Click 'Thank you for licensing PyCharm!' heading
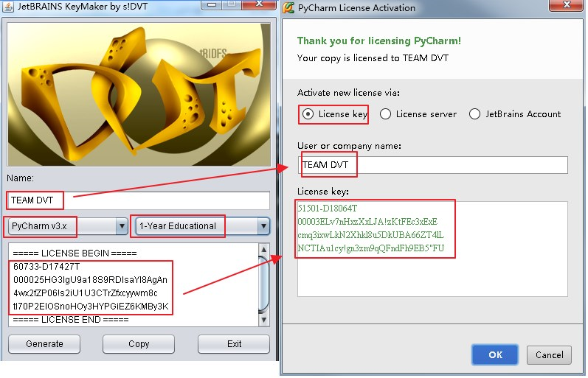This screenshot has width=588, height=378. click(x=379, y=41)
